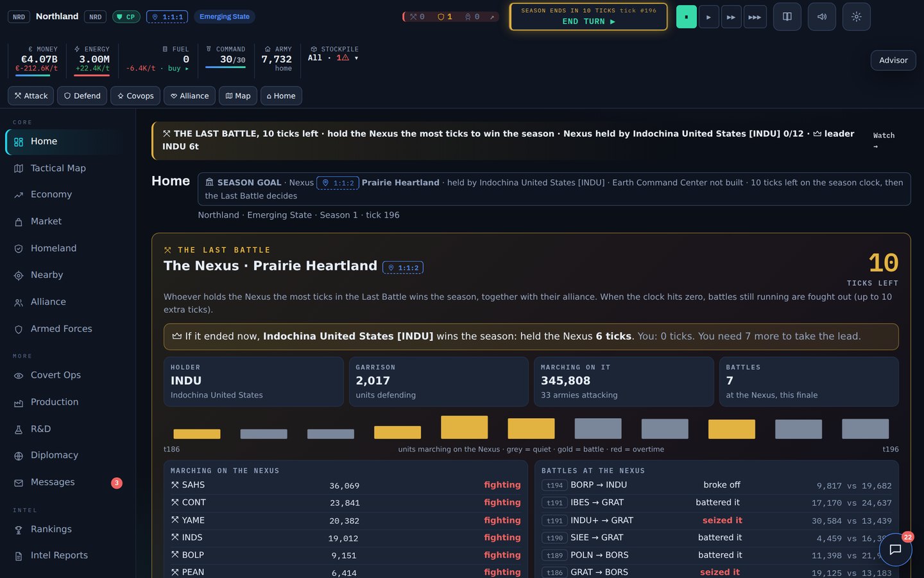Click 1:1:2 chip beside Prairie Heartland title
The height and width of the screenshot is (578, 924).
[403, 268]
